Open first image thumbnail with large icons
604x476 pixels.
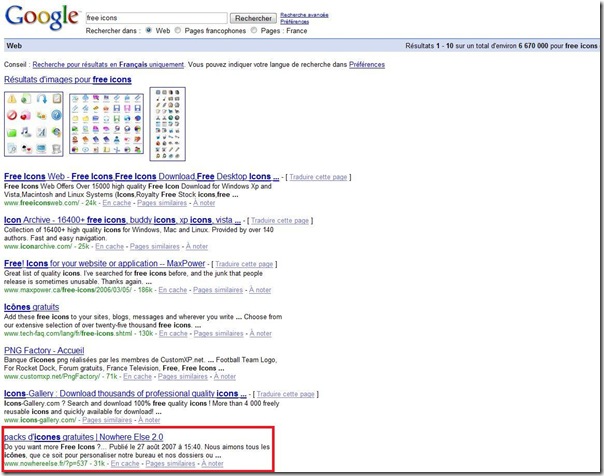34,124
